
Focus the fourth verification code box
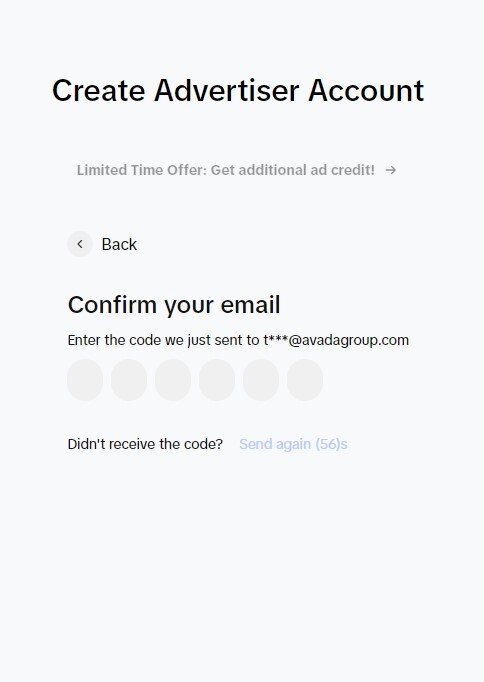(217, 380)
